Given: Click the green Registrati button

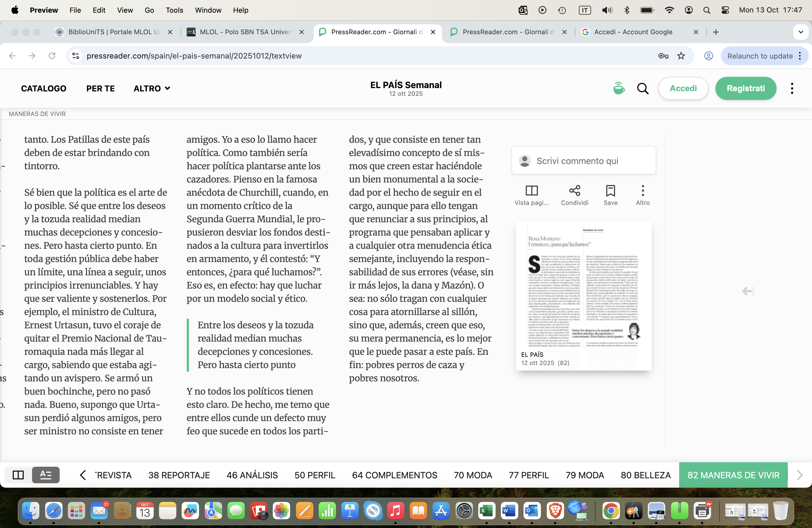Looking at the screenshot, I should point(745,88).
